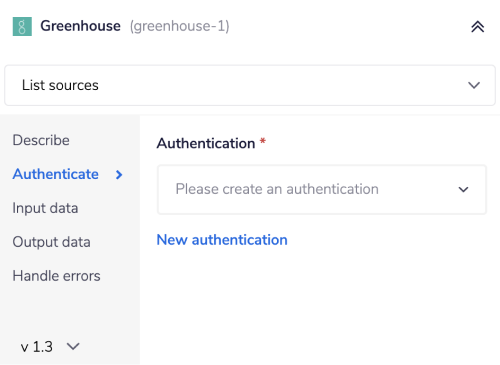Collapse the panel with the double chevron
500x365 pixels.
pos(477,27)
